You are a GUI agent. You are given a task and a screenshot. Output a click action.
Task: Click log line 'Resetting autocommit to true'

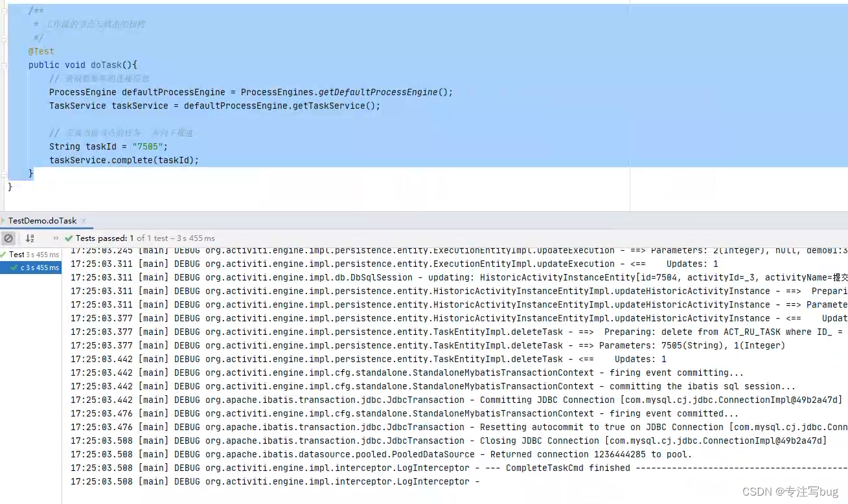click(459, 427)
